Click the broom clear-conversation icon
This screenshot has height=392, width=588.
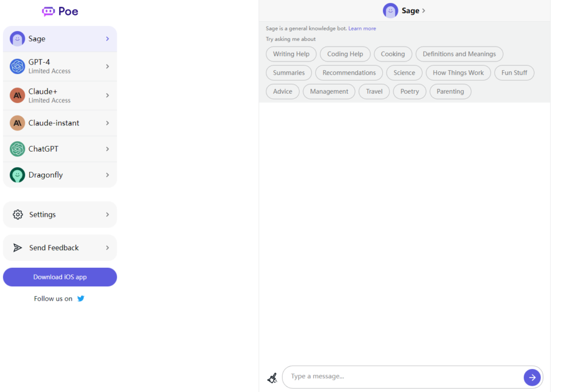[x=272, y=378]
